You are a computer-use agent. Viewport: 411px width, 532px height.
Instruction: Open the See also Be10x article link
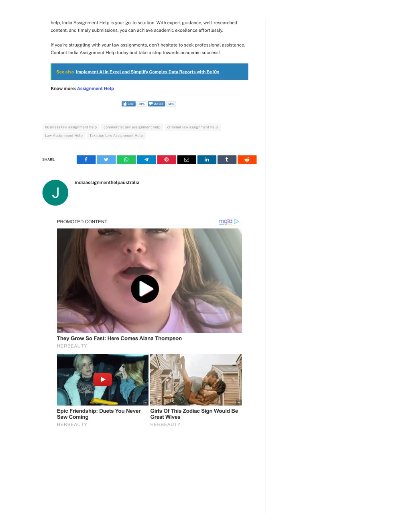click(147, 72)
